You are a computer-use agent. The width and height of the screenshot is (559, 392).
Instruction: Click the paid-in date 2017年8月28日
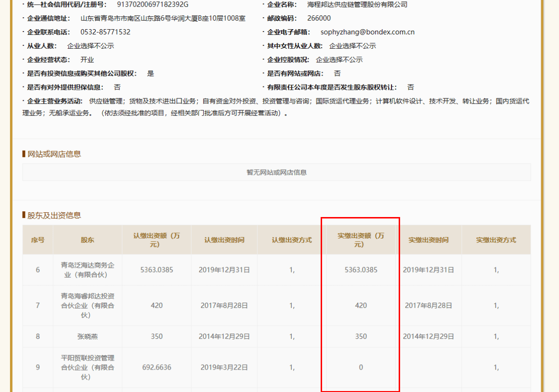point(428,305)
